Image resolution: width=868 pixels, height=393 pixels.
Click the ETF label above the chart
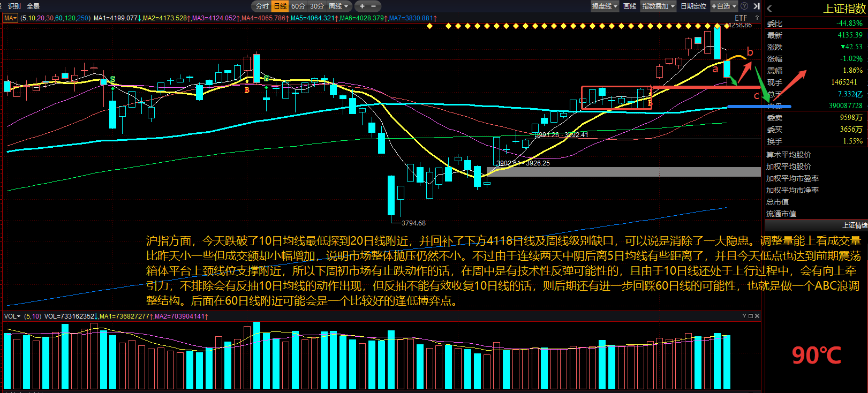point(741,18)
